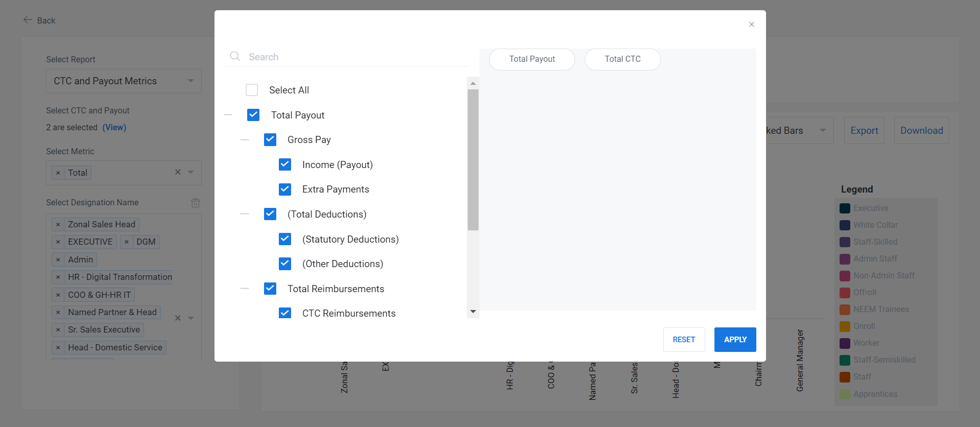Image resolution: width=980 pixels, height=427 pixels.
Task: Remove the DGM designation tag
Action: [x=127, y=242]
